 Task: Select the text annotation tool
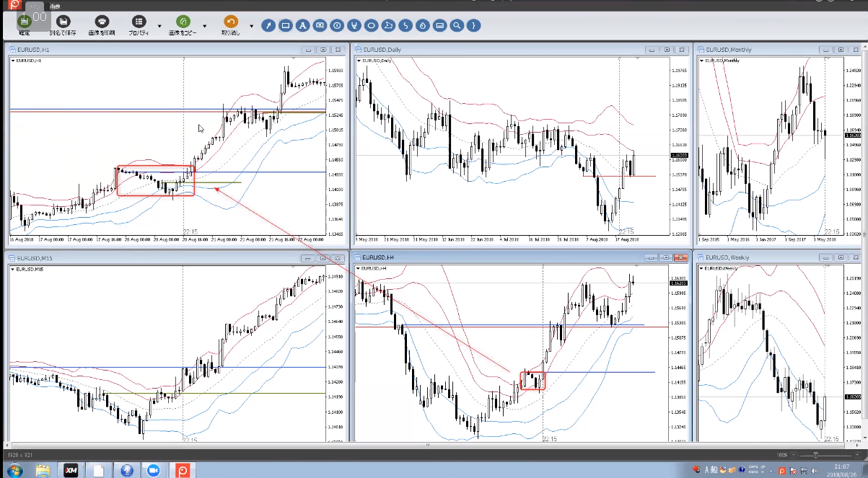click(303, 26)
